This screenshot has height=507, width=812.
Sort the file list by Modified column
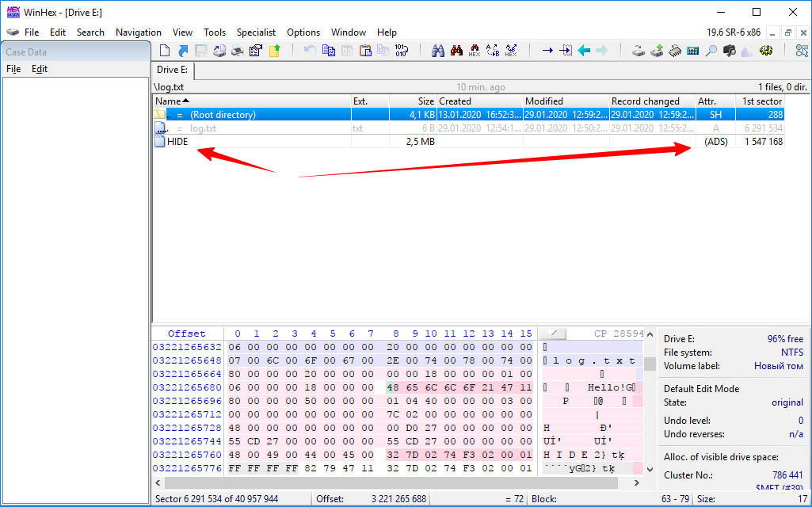point(566,101)
